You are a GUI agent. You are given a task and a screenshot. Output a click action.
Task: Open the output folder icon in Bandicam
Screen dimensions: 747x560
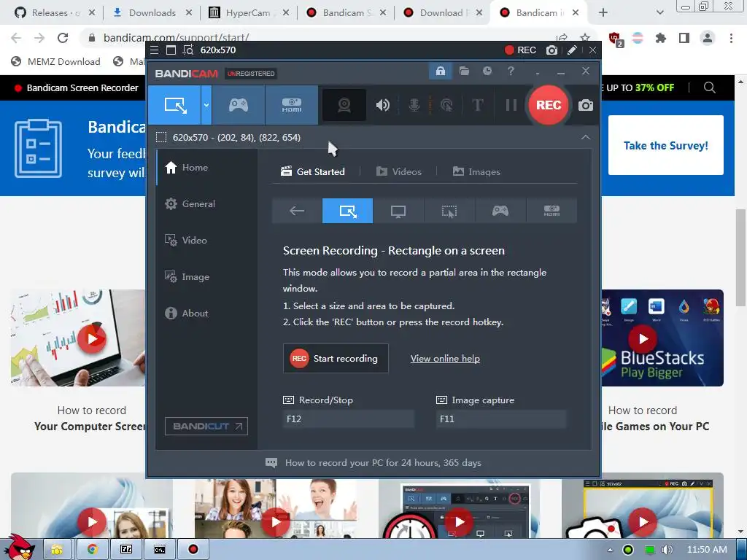[464, 71]
